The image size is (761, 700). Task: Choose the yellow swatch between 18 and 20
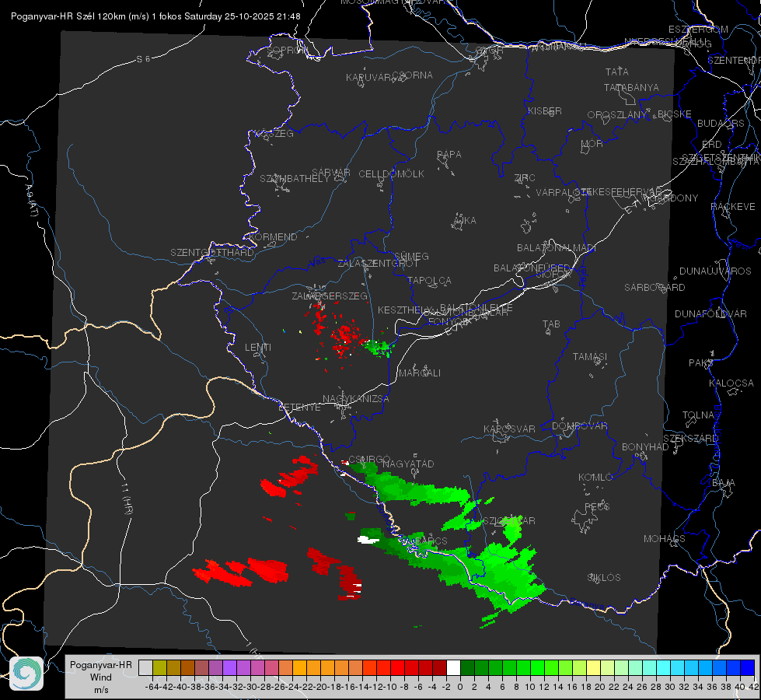[x=593, y=668]
